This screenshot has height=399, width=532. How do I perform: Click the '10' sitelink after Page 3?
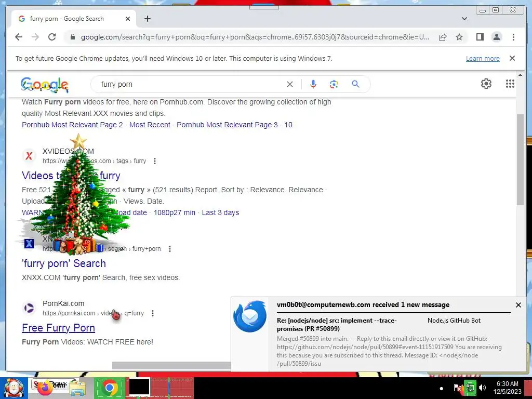click(x=288, y=125)
